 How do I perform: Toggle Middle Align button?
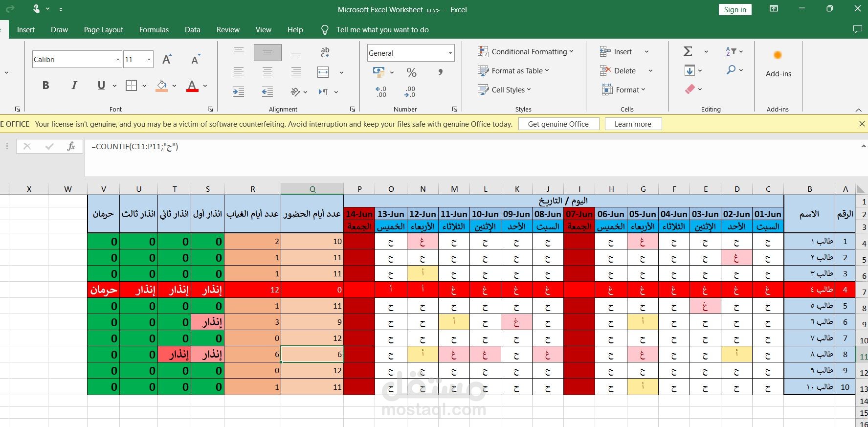267,52
